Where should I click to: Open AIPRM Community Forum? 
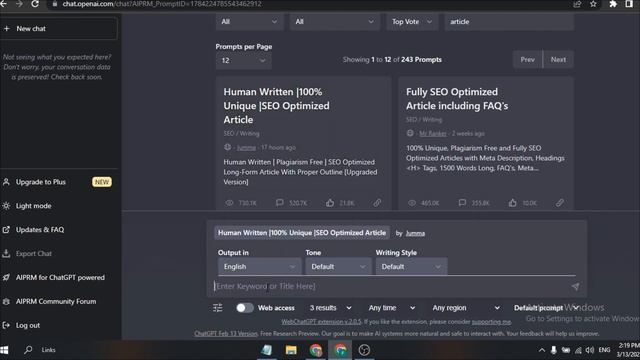coord(56,301)
